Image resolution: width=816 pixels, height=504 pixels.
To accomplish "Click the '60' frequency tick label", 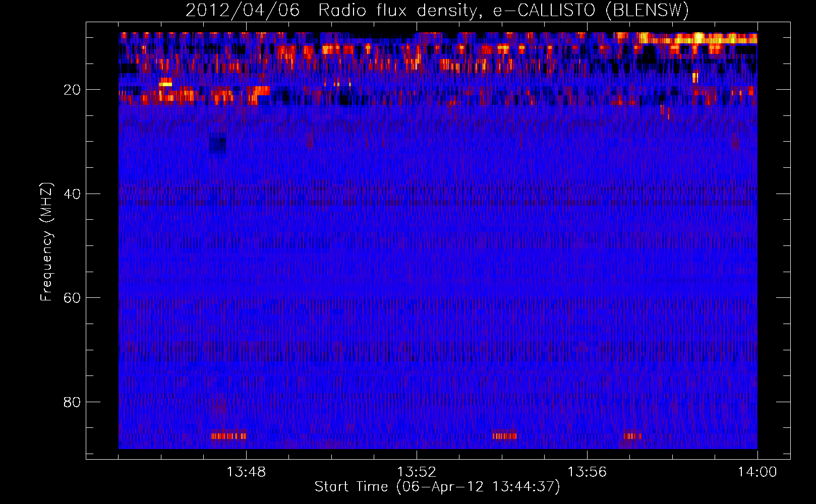I will (72, 298).
